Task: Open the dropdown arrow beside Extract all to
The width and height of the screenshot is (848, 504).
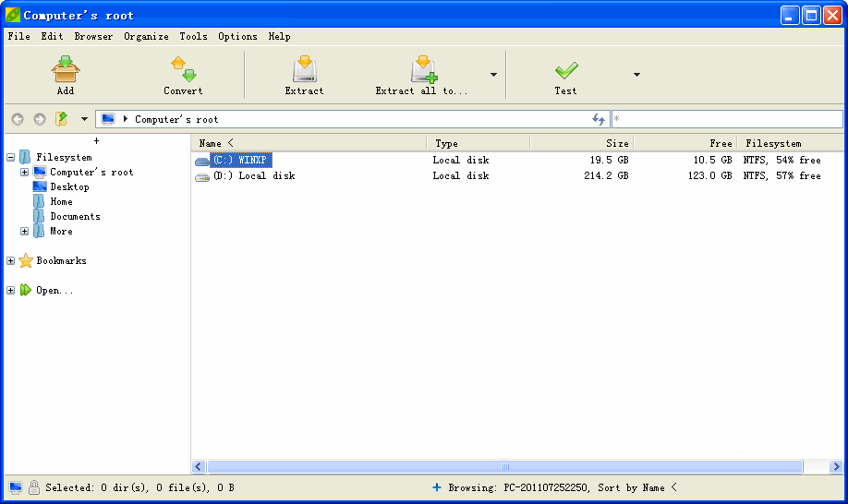Action: tap(493, 75)
